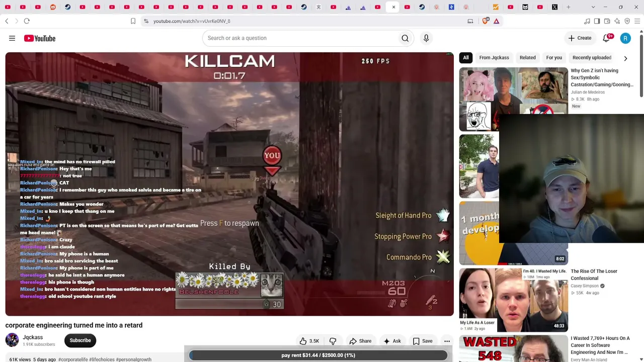Open YouTube notifications bell
The height and width of the screenshot is (362, 644).
607,38
